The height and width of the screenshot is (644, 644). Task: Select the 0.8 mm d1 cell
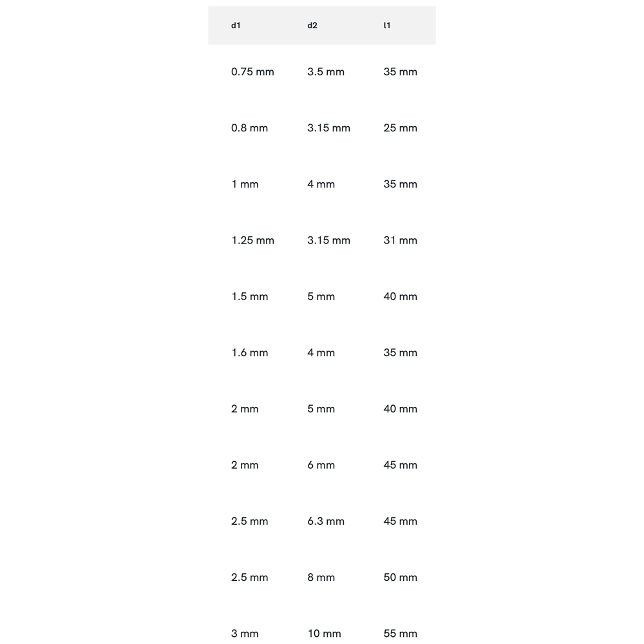[249, 128]
